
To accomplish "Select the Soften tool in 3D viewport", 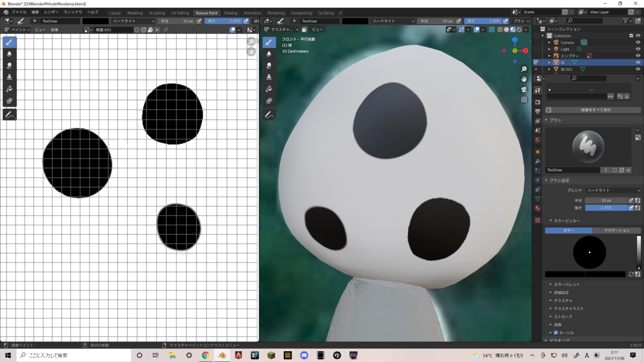I will point(269,54).
